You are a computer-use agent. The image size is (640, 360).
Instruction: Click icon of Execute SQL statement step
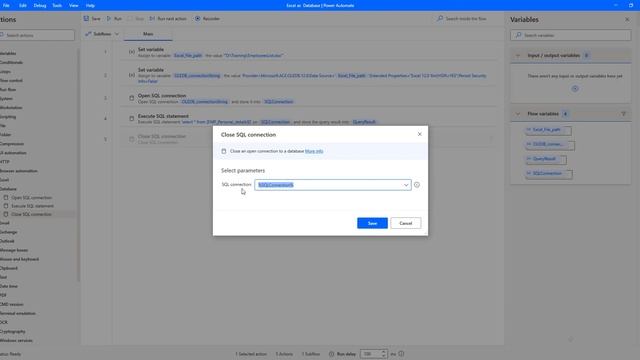pyautogui.click(x=131, y=119)
